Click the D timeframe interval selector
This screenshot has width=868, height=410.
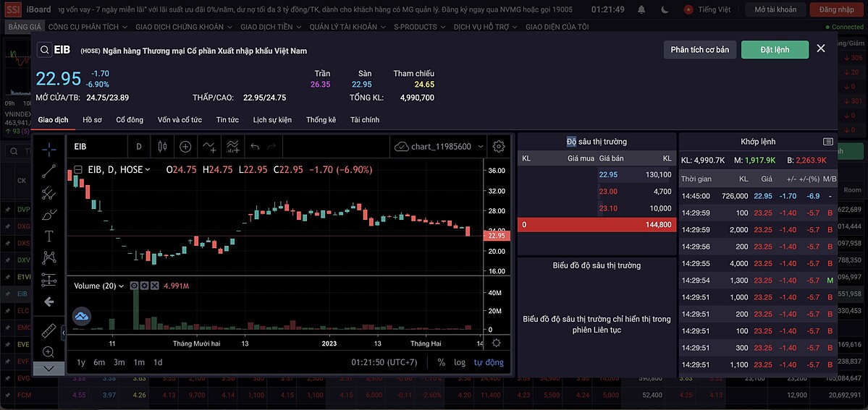138,147
